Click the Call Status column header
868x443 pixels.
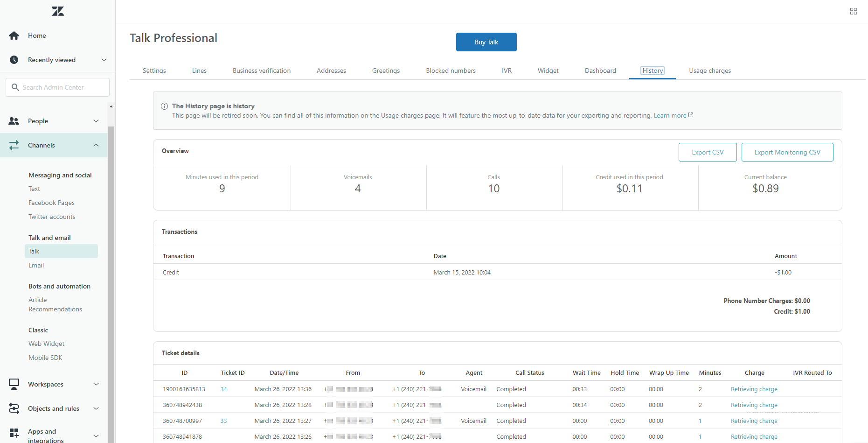(x=529, y=373)
